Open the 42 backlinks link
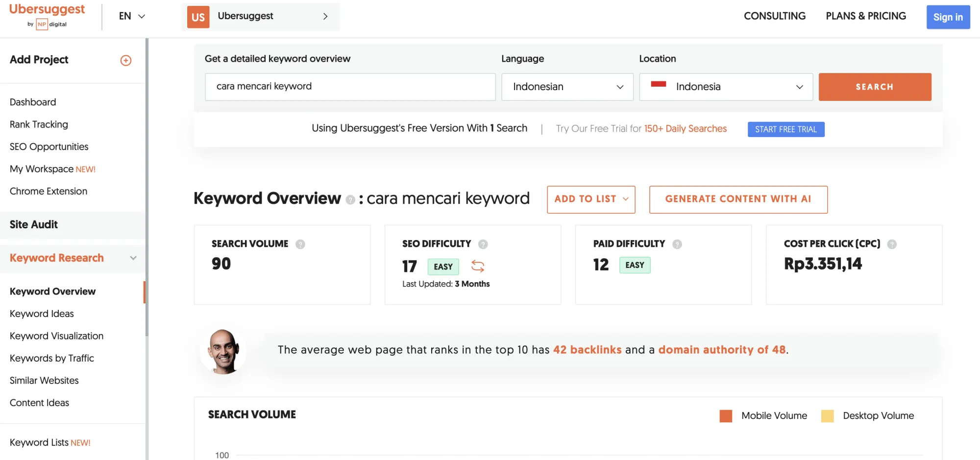Screen dimensions: 980x460 point(587,350)
